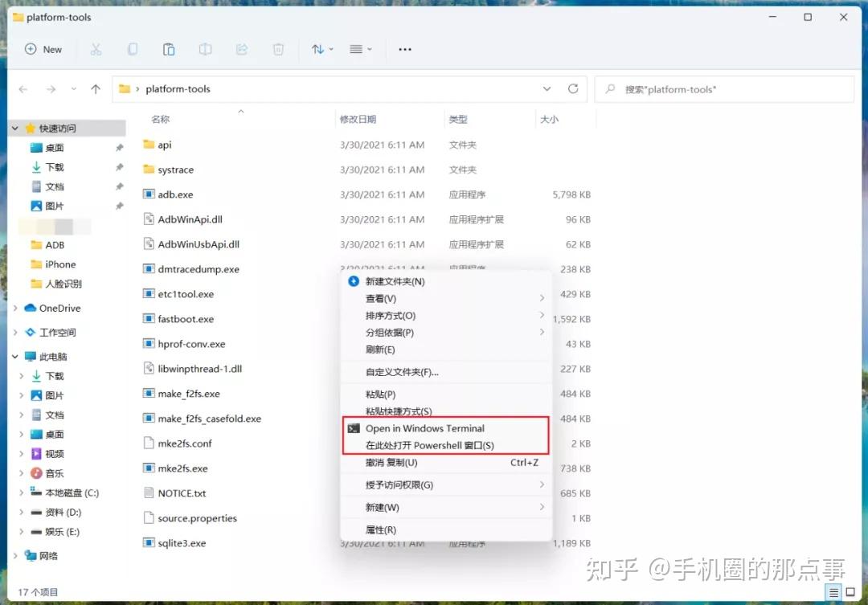Select the Cut icon in the toolbar

pyautogui.click(x=96, y=49)
